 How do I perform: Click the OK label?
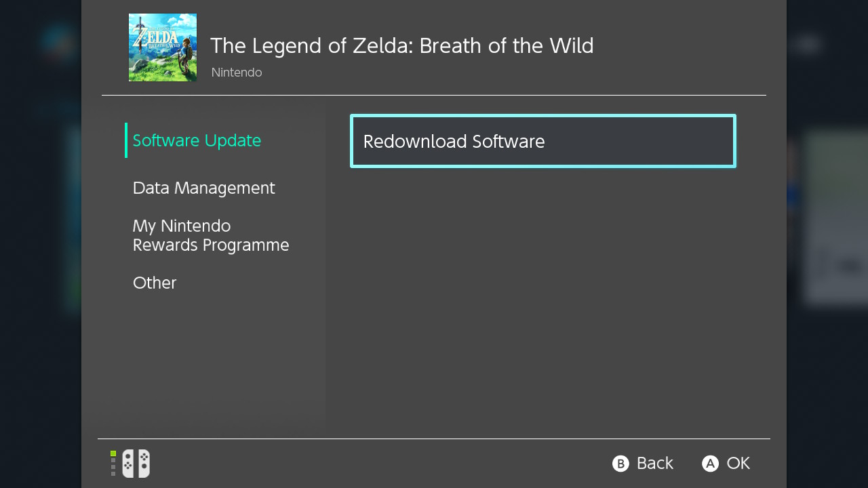click(x=738, y=463)
